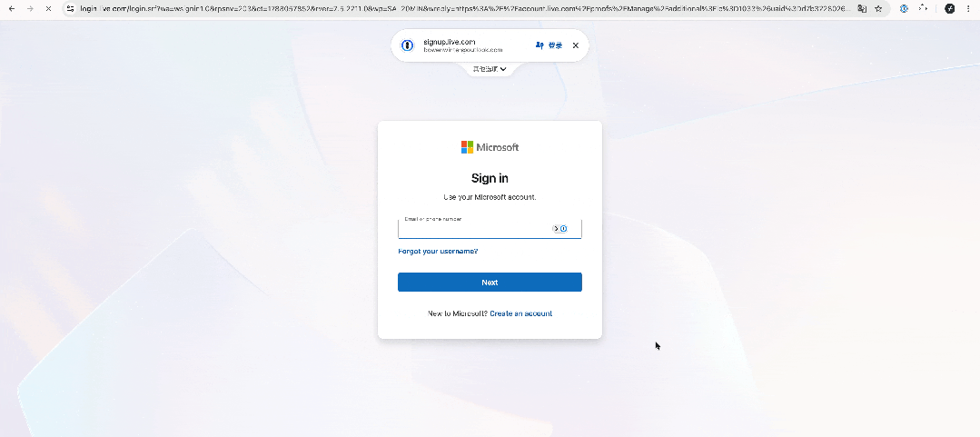Bookmark this page with the star icon
The height and width of the screenshot is (437, 980).
[878, 9]
